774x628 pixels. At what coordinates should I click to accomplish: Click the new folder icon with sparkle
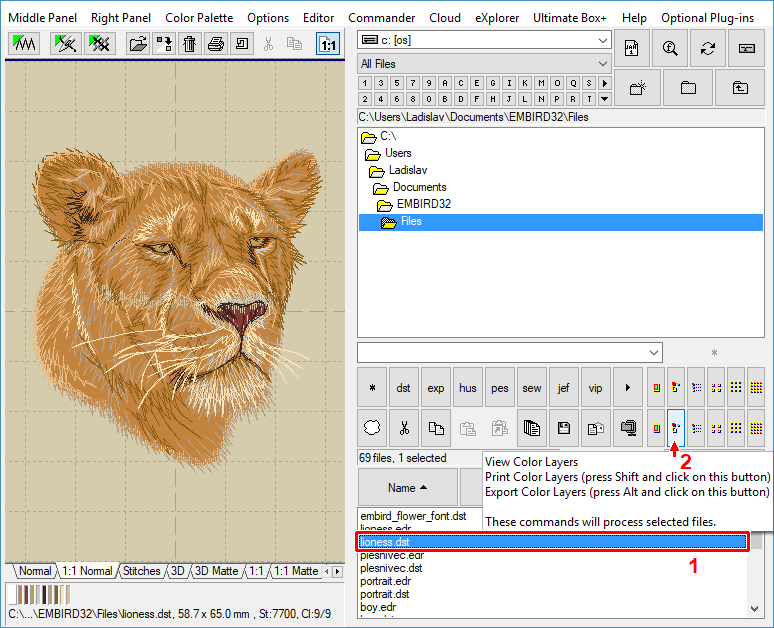(x=638, y=88)
